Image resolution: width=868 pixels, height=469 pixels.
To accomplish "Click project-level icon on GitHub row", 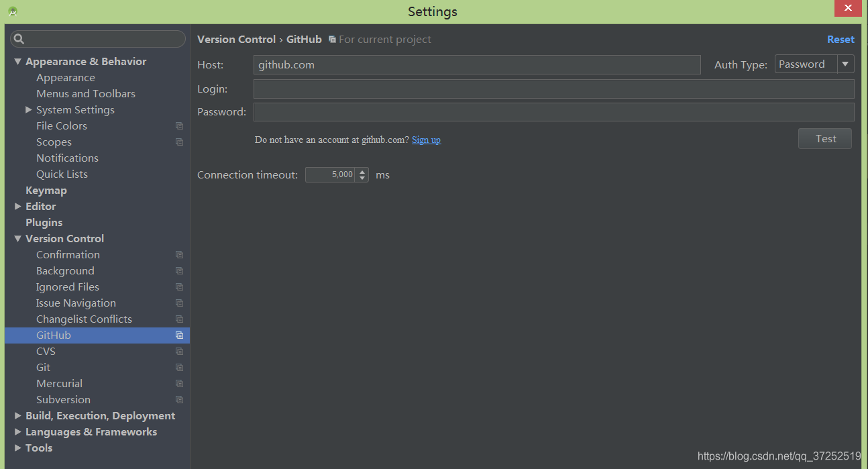I will [x=179, y=335].
